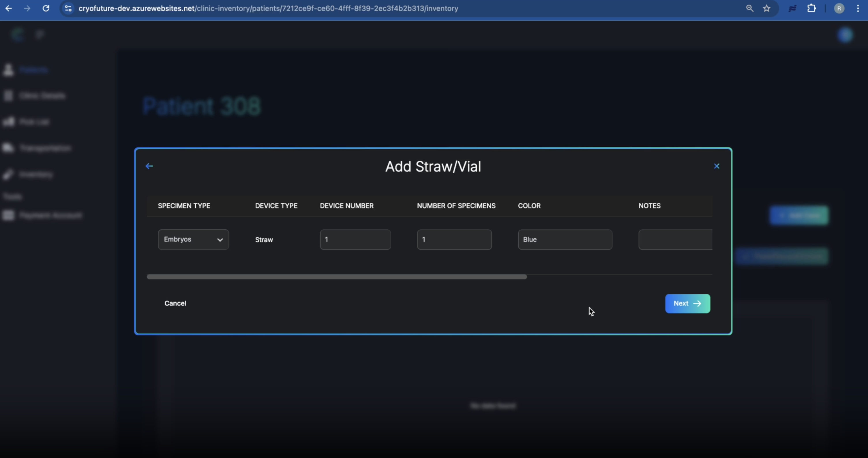Open the Chrome three-dot menu
This screenshot has height=458, width=868.
(x=858, y=8)
